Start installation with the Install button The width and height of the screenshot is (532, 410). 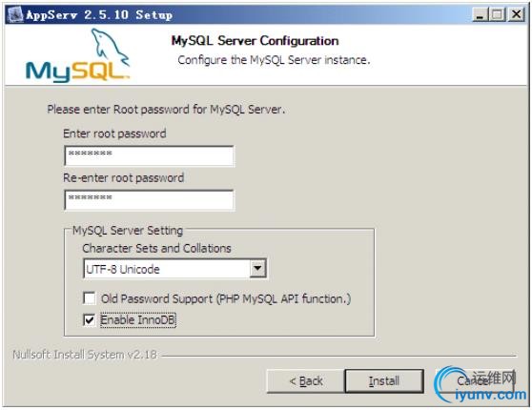click(x=384, y=381)
